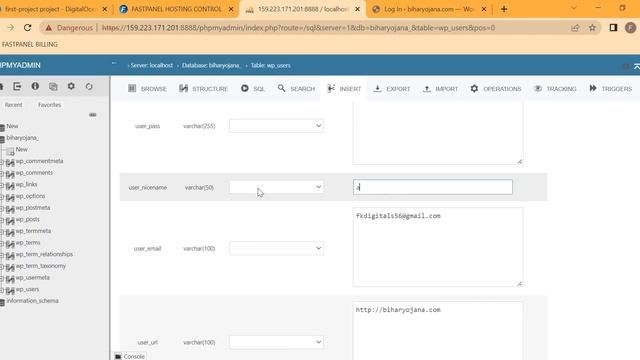Click wp_usermeta table icon
This screenshot has width=640, height=360.
pyautogui.click(x=10, y=279)
